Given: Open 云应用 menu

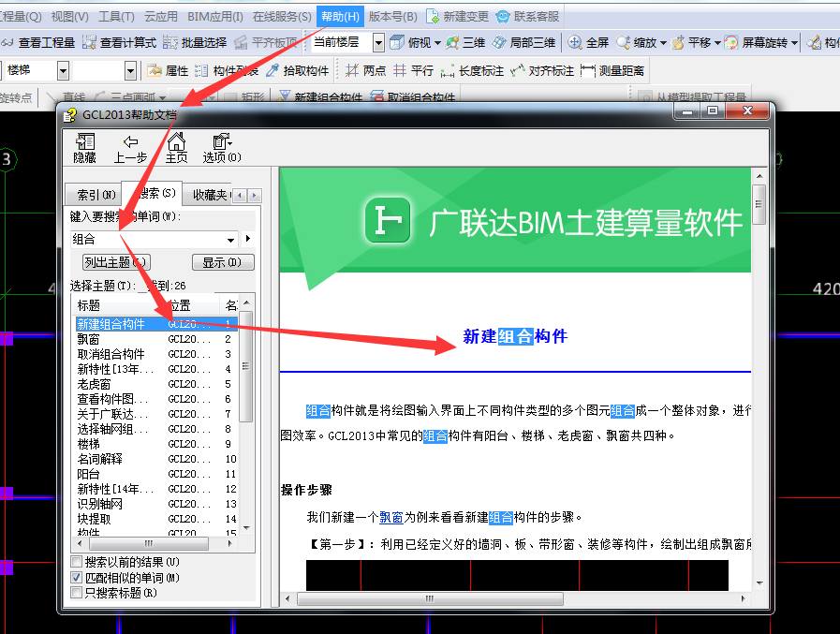Looking at the screenshot, I should pos(161,17).
